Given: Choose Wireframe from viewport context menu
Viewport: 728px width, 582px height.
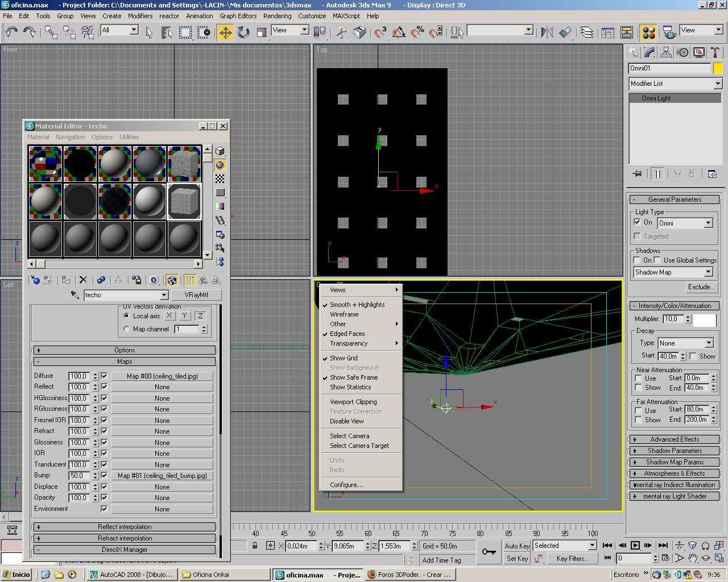Looking at the screenshot, I should pyautogui.click(x=344, y=314).
